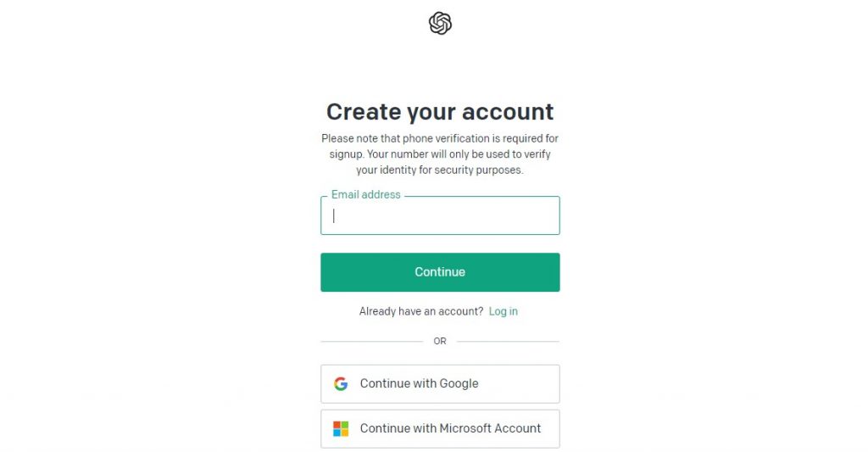The image size is (868, 452).
Task: Click the word Continue on the green button
Action: (440, 272)
